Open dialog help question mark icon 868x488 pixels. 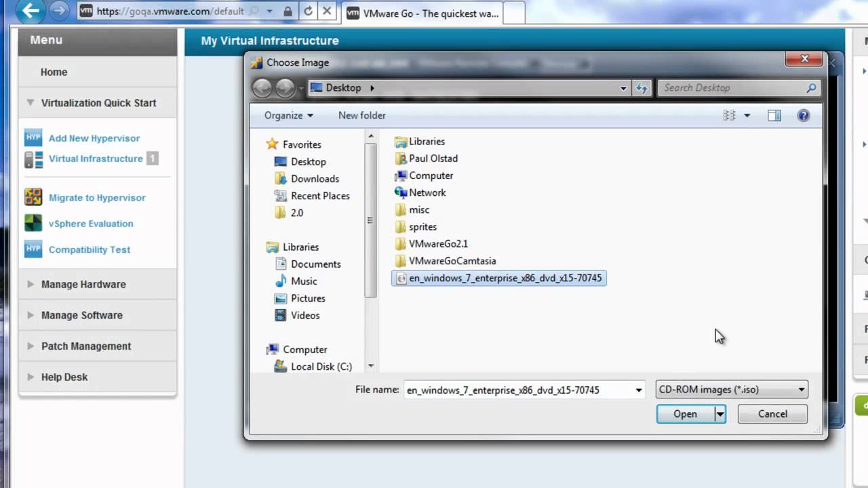(804, 115)
